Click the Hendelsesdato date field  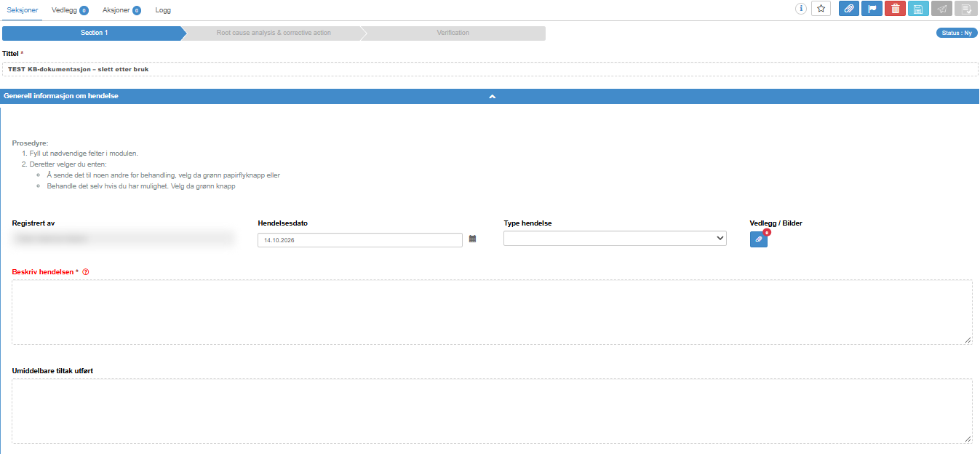360,240
